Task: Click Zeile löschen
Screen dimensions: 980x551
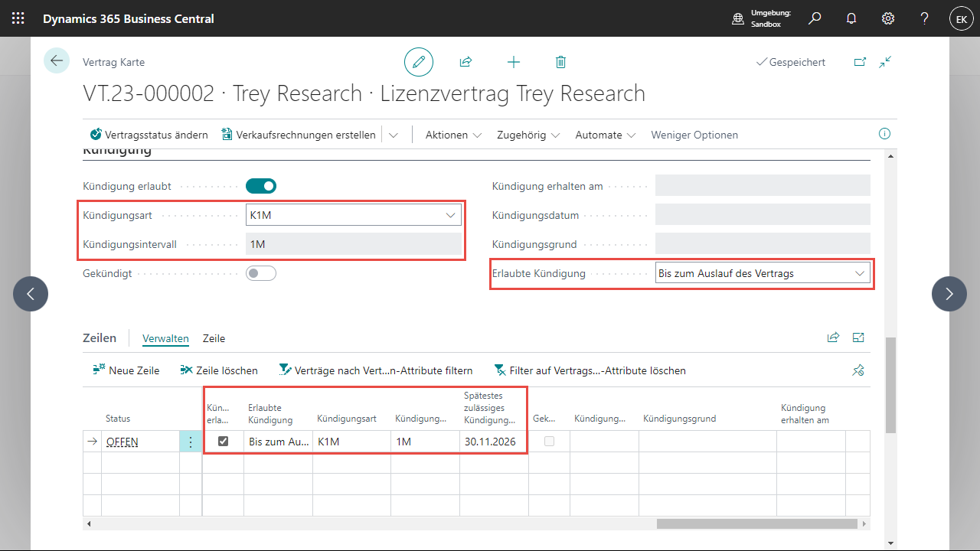Action: point(219,370)
